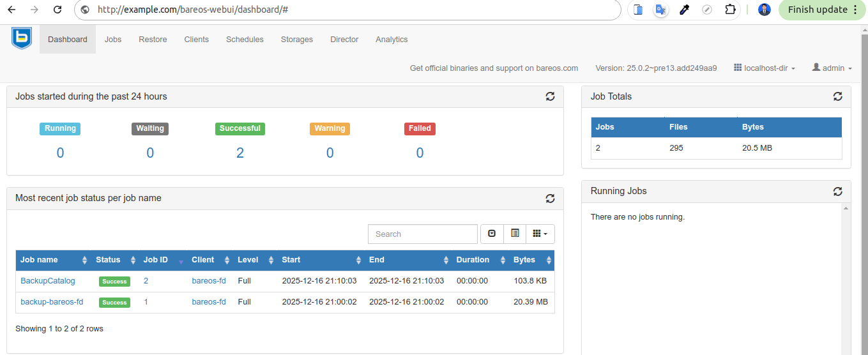The image size is (868, 355).
Task: Click the Waiting jobs count
Action: tap(150, 153)
